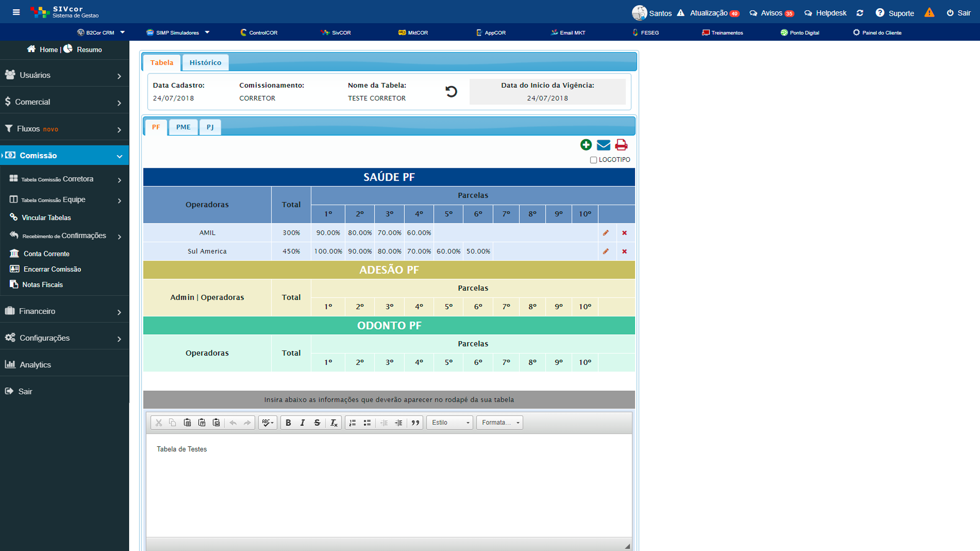
Task: Click the red printer icon
Action: pos(621,145)
